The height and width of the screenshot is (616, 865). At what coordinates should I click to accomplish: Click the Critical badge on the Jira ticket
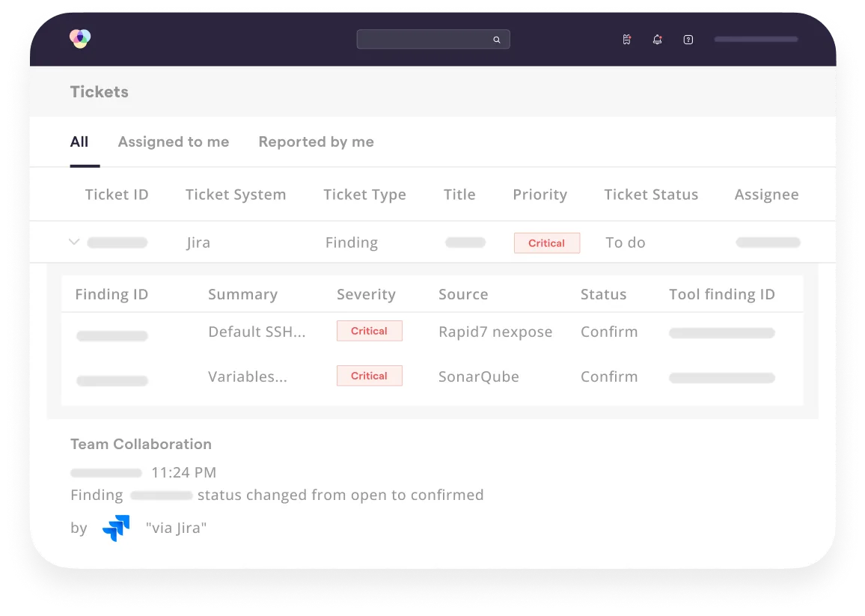[x=546, y=243]
